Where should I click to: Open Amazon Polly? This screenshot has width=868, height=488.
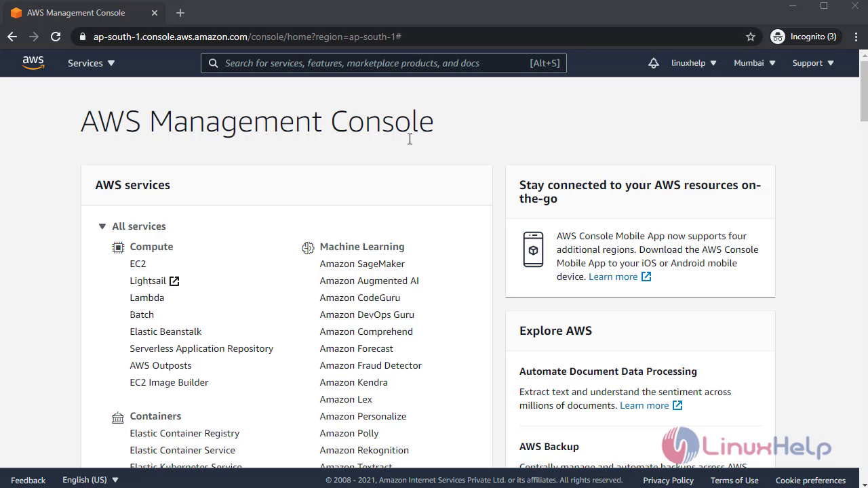pyautogui.click(x=349, y=433)
